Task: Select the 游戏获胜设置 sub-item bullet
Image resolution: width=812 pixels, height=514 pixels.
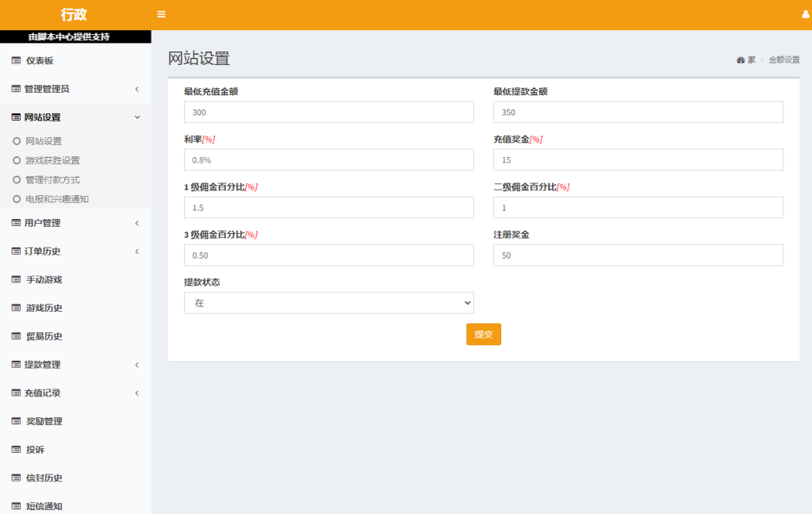Action: pyautogui.click(x=16, y=160)
